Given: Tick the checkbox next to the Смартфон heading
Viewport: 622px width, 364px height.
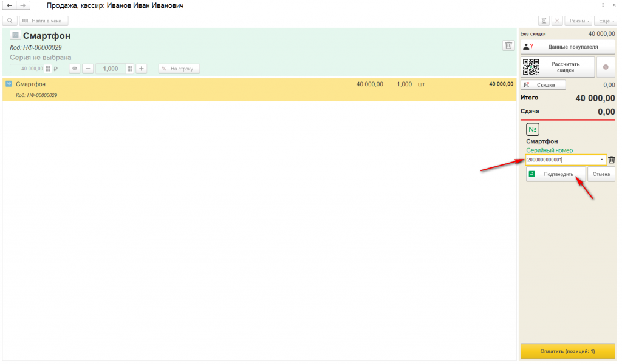Looking at the screenshot, I should (x=15, y=35).
